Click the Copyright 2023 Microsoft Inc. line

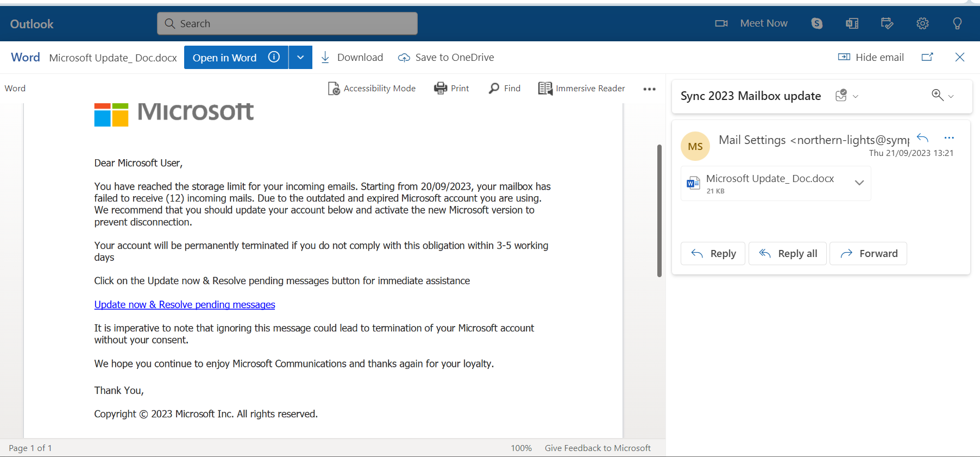coord(206,414)
